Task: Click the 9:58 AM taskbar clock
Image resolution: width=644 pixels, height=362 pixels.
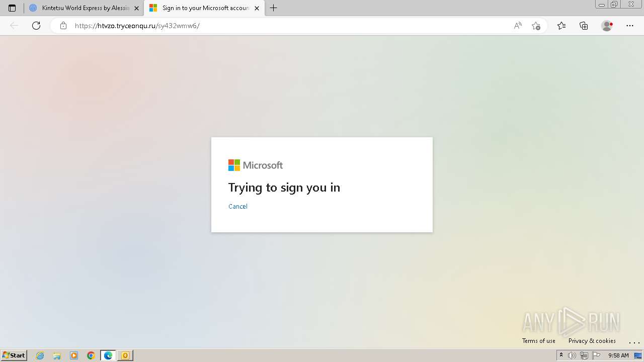Action: click(x=618, y=355)
